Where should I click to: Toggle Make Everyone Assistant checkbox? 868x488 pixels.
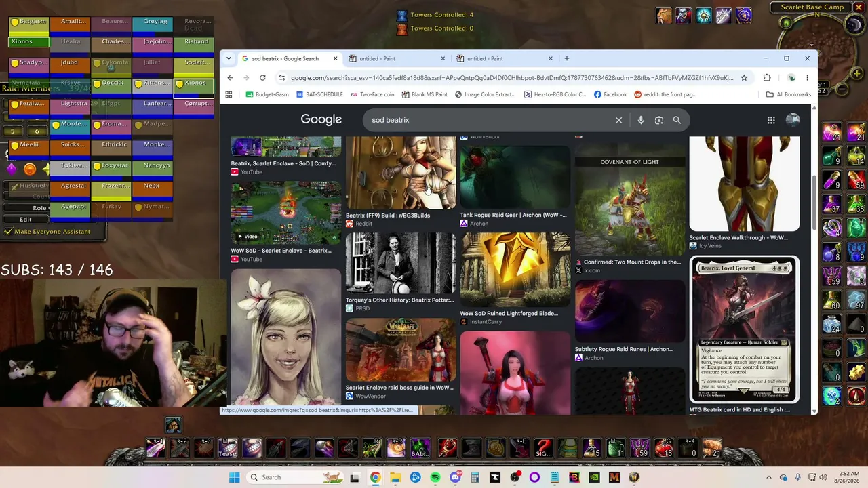coord(8,232)
